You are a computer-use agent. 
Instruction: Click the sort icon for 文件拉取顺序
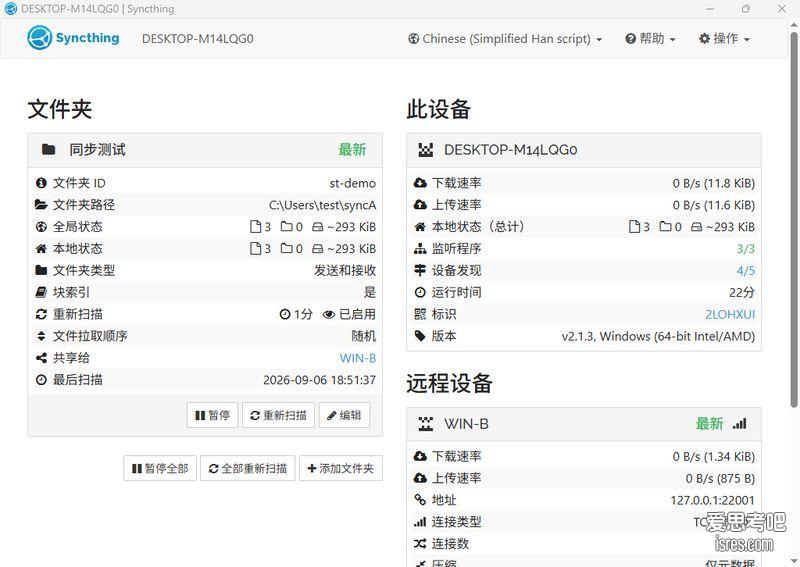[x=41, y=336]
